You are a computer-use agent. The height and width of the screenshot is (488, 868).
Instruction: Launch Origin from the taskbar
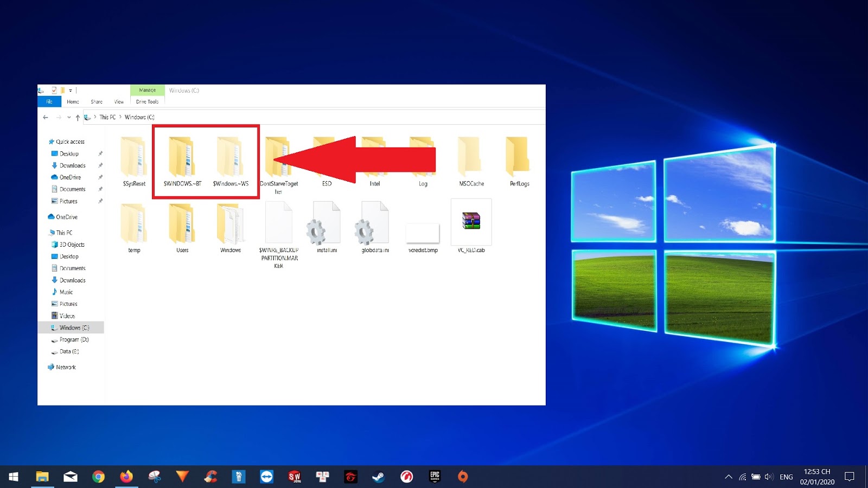[463, 477]
